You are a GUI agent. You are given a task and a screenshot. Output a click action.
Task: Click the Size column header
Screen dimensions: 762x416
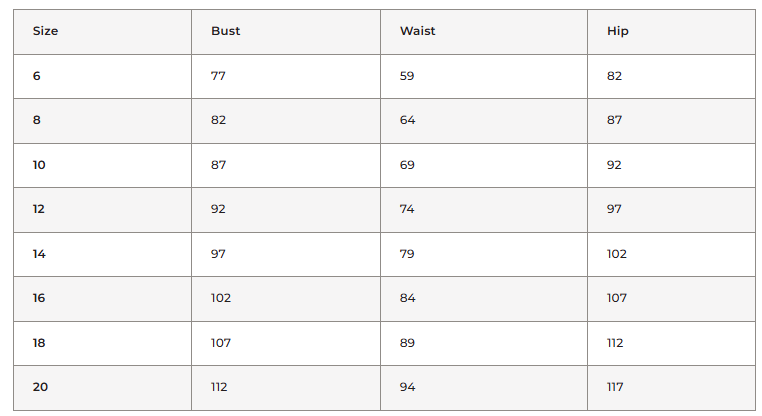[x=46, y=31]
